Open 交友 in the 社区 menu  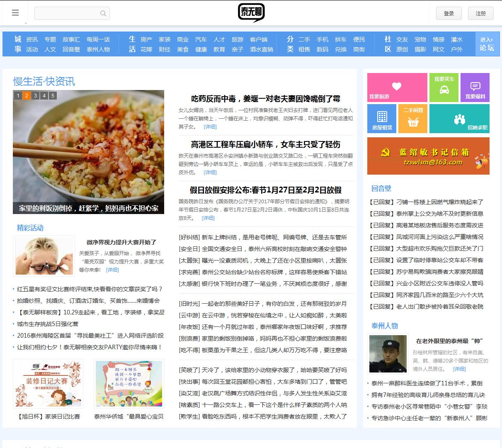[x=402, y=39]
